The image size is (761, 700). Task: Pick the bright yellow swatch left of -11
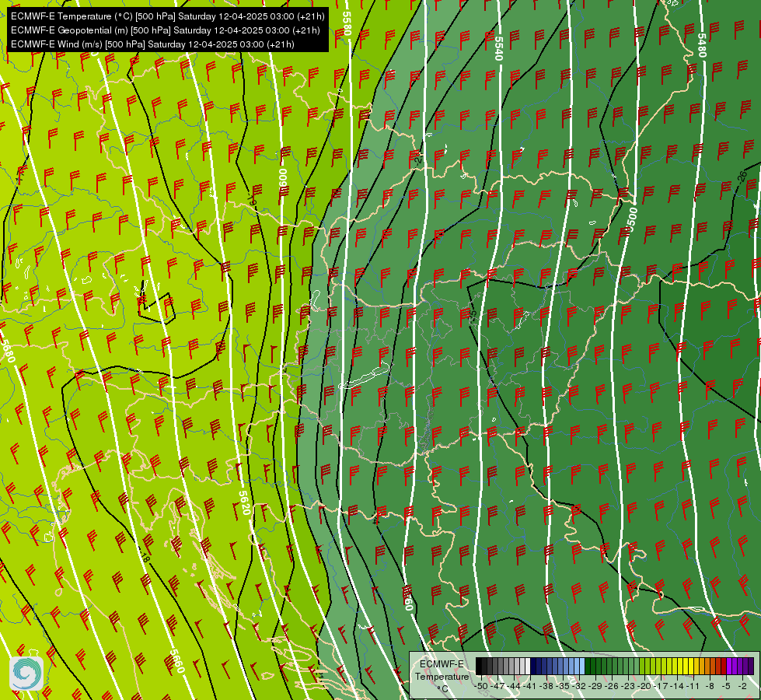coord(691,666)
